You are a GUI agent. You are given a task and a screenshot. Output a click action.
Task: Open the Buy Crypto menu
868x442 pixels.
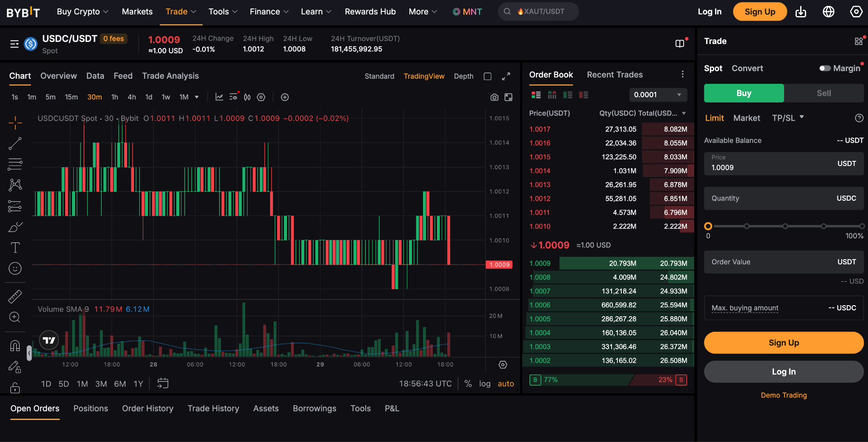coord(83,12)
